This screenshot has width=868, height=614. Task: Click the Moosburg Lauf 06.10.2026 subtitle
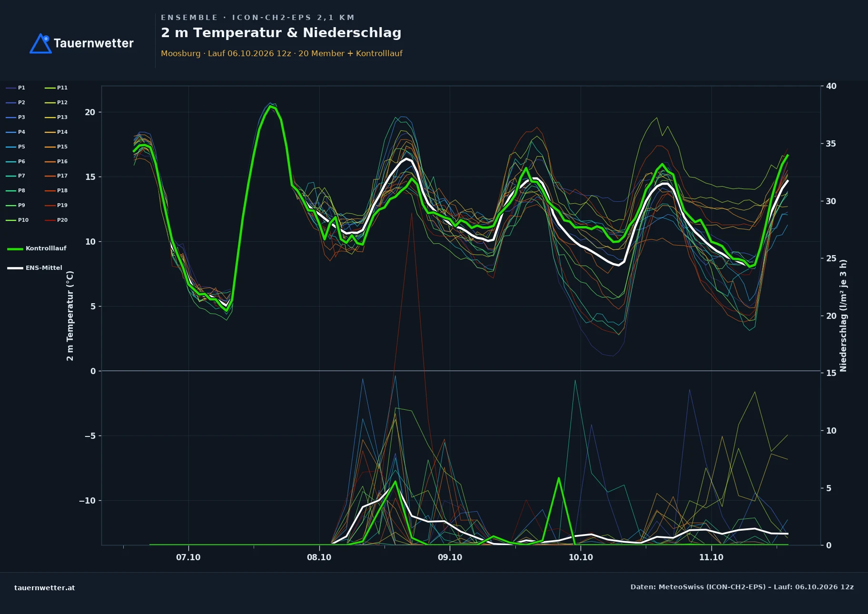point(282,53)
